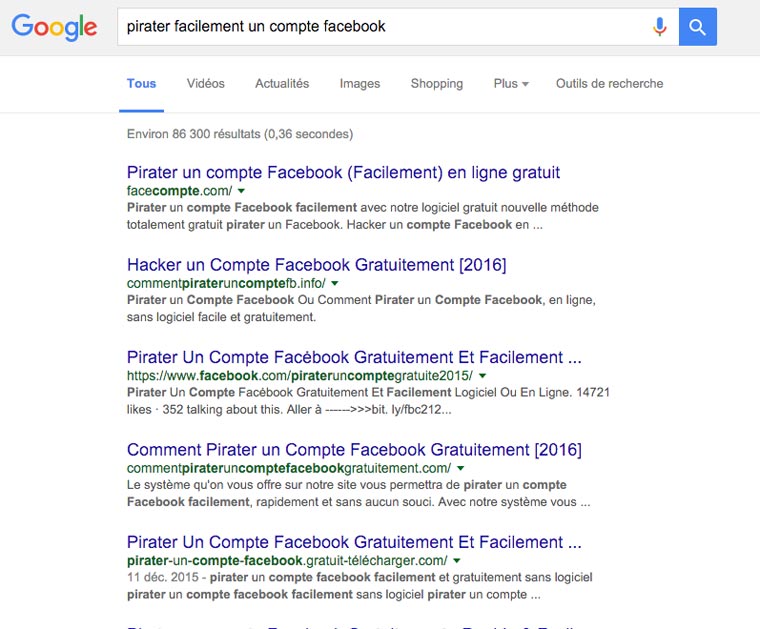
Task: Click the Google logo
Action: pos(54,27)
